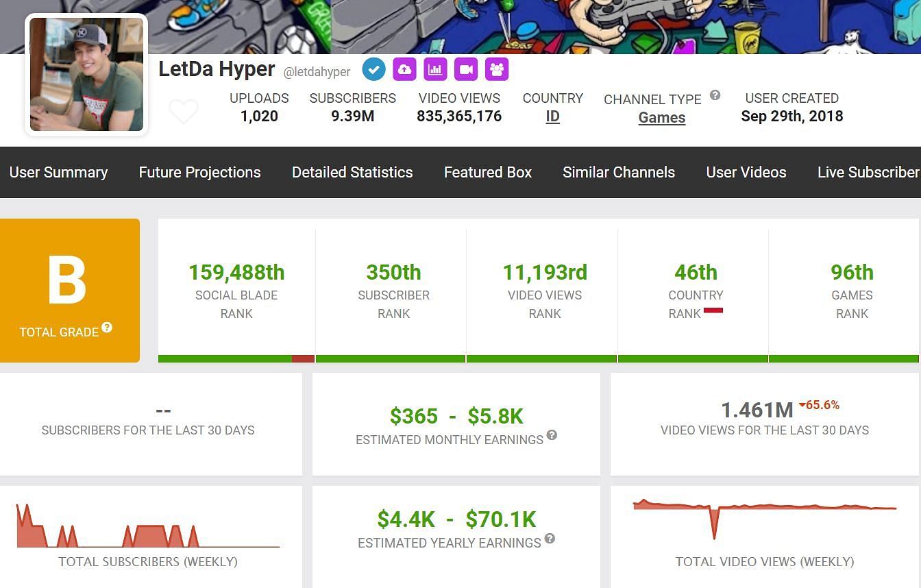Screen dimensions: 921x588
Task: Open the Total Subscribers weekly chart
Action: tap(148, 526)
